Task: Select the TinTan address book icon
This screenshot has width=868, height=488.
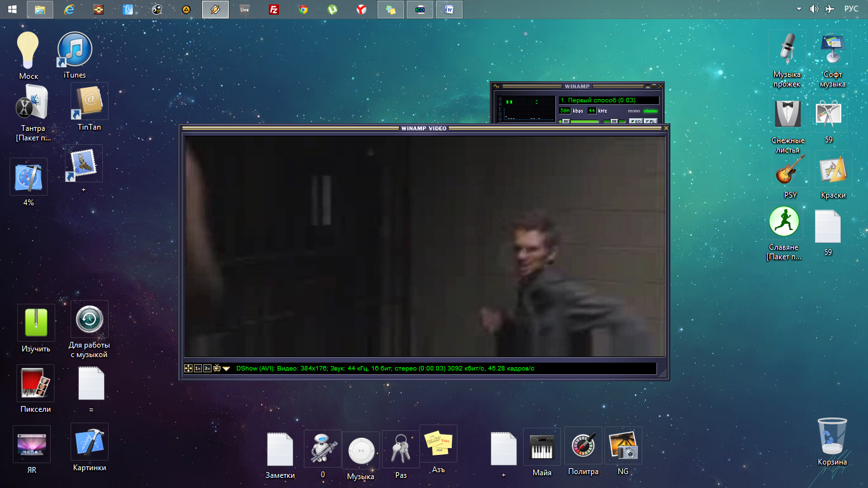Action: 89,107
